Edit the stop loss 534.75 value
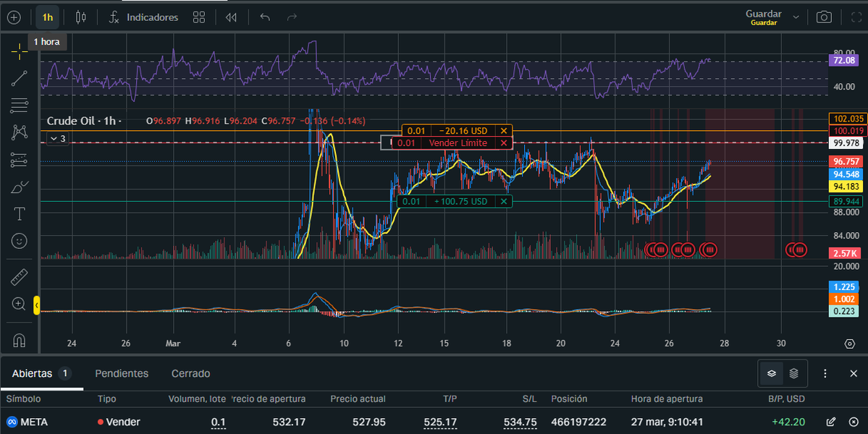Screen dimensions: 868x434 [x=520, y=422]
